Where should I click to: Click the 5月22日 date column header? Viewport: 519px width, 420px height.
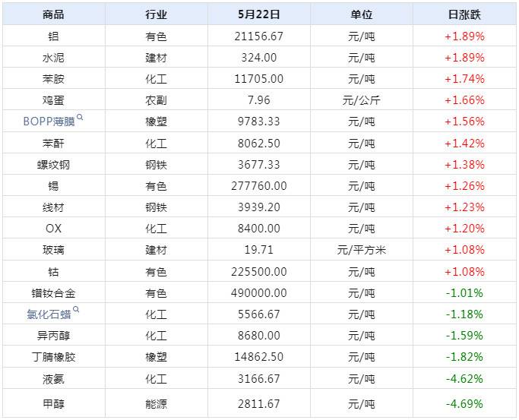258,14
